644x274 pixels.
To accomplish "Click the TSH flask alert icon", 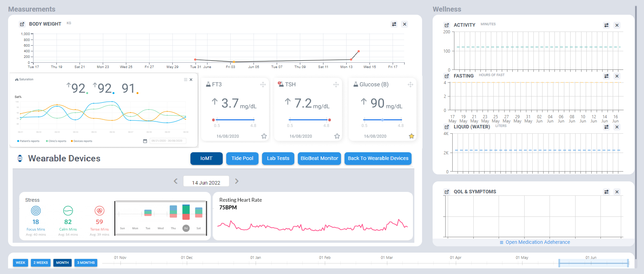I will pyautogui.click(x=281, y=84).
